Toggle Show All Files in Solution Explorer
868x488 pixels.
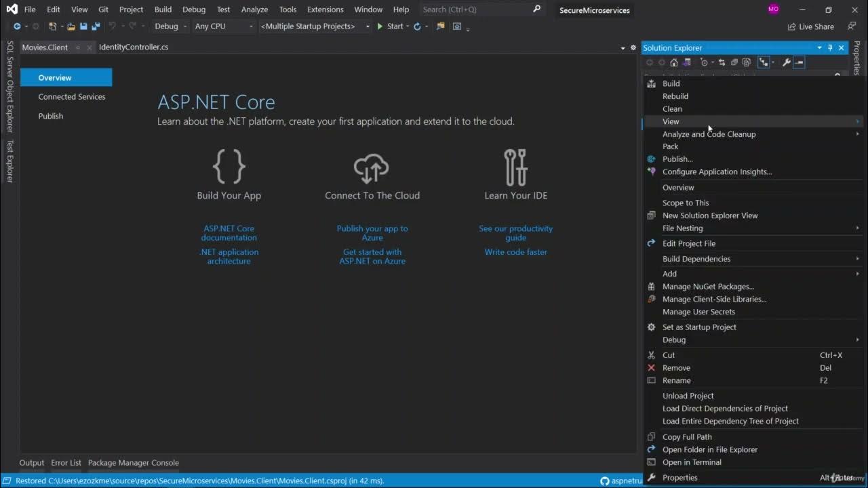pyautogui.click(x=746, y=62)
